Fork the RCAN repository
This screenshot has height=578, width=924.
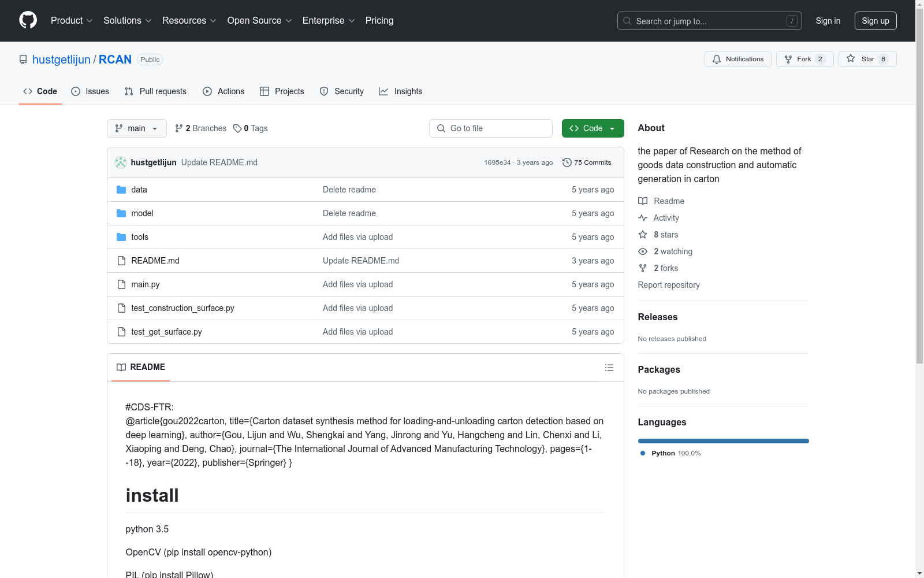tap(805, 59)
